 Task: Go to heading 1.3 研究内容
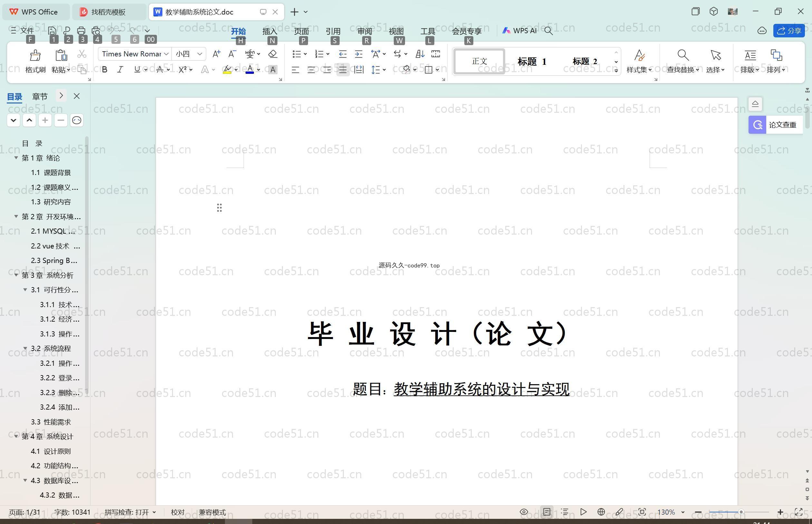[x=51, y=202]
